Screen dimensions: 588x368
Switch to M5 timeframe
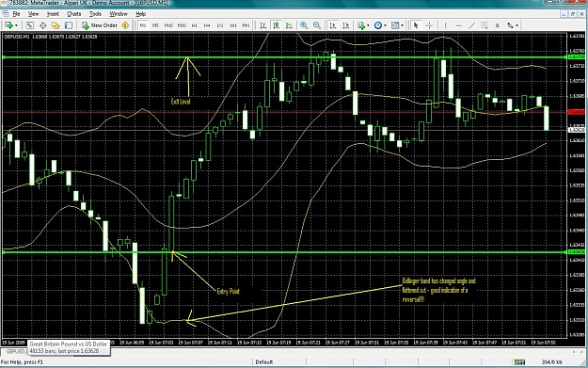[x=155, y=25]
